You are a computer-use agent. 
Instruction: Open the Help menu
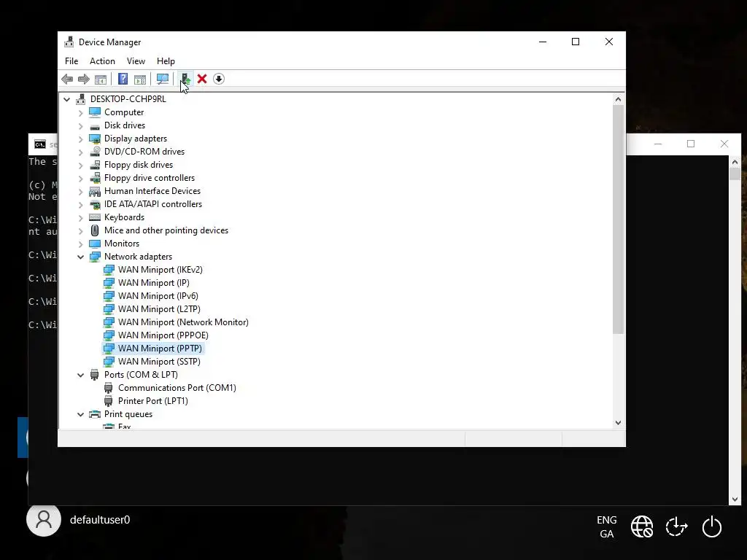(x=166, y=61)
